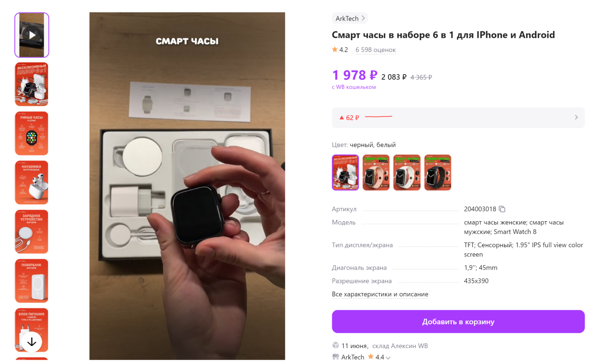Screen dimensions: 600x364
Task: Add the item to the cart
Action: pos(458,322)
